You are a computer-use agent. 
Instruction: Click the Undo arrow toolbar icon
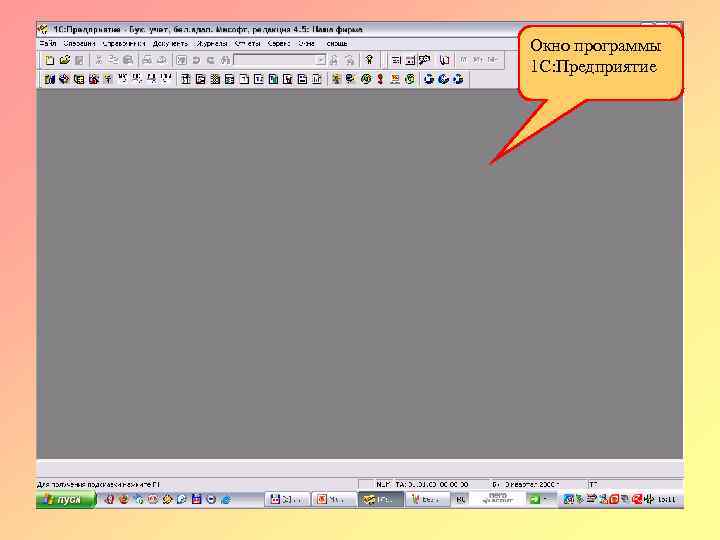(x=196, y=60)
